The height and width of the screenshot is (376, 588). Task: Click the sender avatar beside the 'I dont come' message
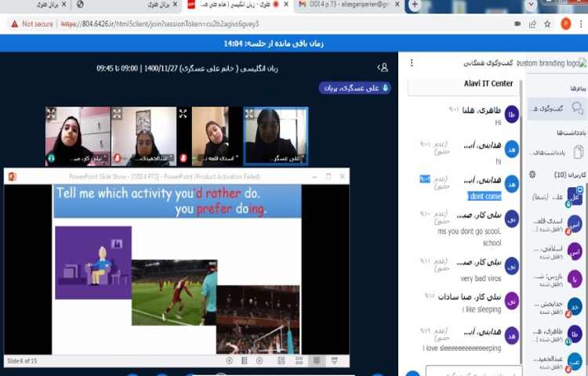click(x=511, y=184)
